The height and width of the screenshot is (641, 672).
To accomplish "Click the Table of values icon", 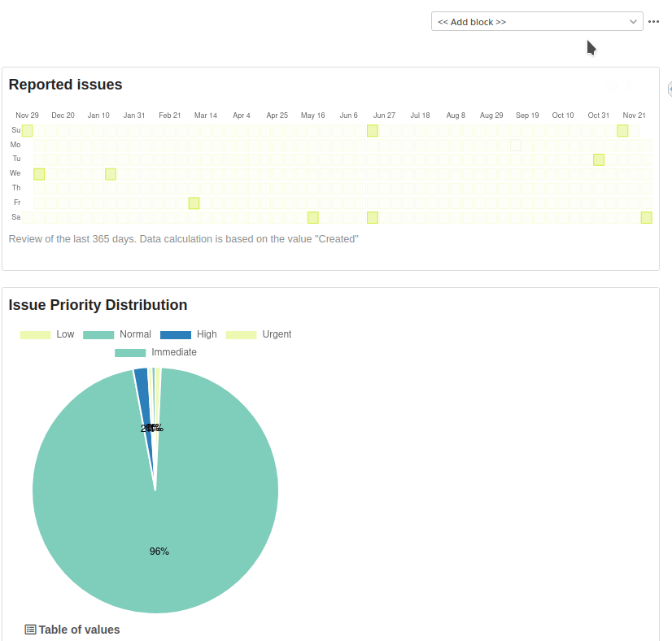I will click(x=30, y=629).
